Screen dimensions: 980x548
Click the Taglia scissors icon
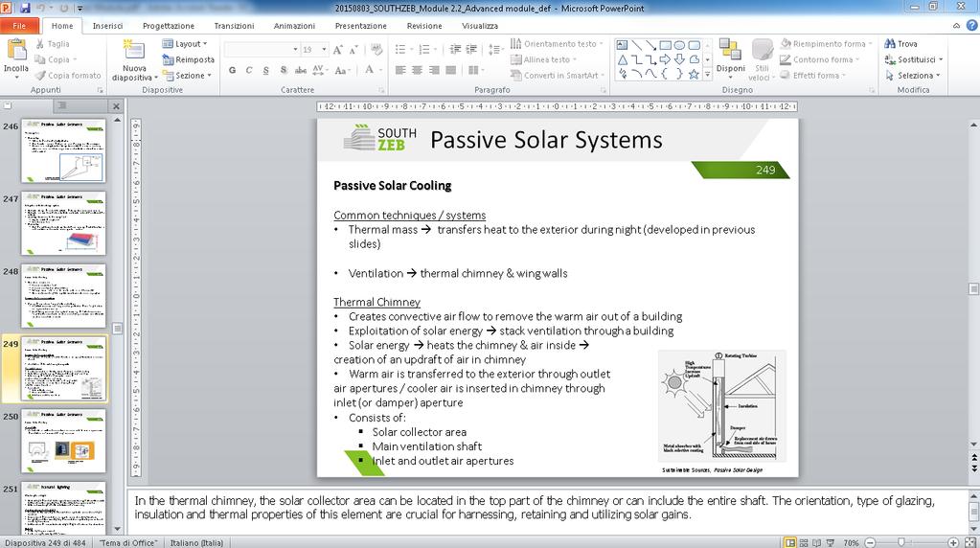point(40,44)
